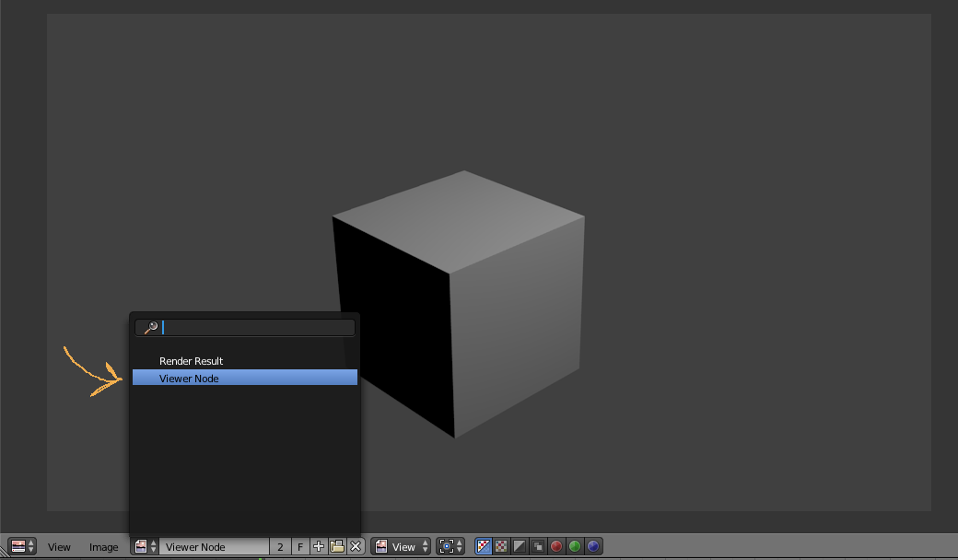958x560 pixels.
Task: Toggle the green channel display
Action: [x=575, y=546]
